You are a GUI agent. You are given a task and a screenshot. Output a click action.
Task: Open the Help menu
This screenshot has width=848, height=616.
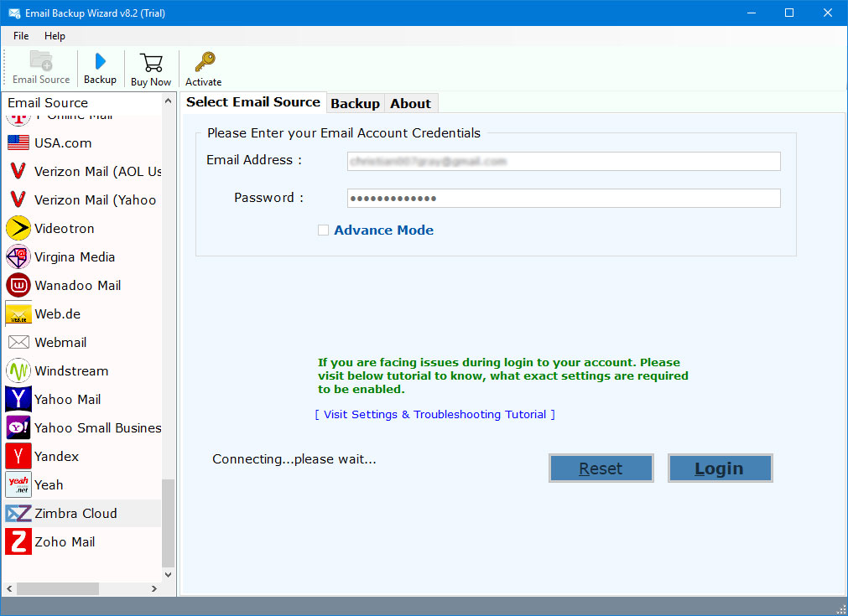point(55,36)
